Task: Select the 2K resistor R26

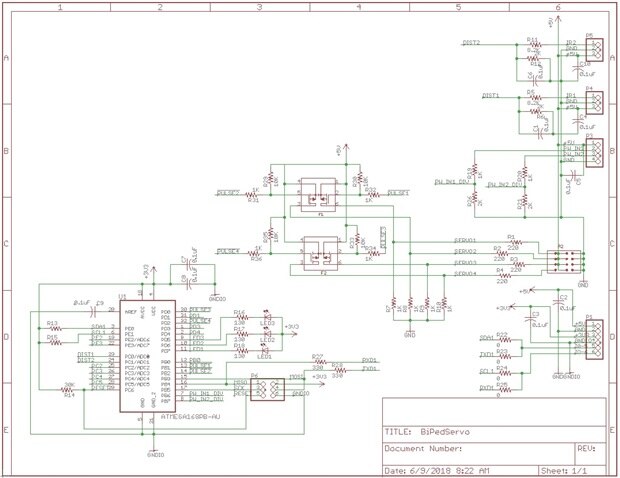Action: click(x=474, y=198)
